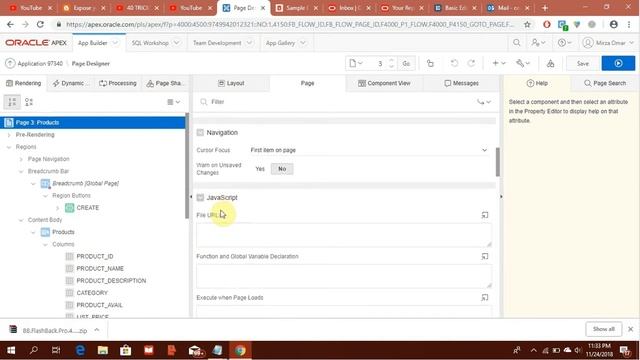Open Microsoft Store from the taskbar
Image resolution: width=640 pixels, height=360 pixels.
coord(125,350)
